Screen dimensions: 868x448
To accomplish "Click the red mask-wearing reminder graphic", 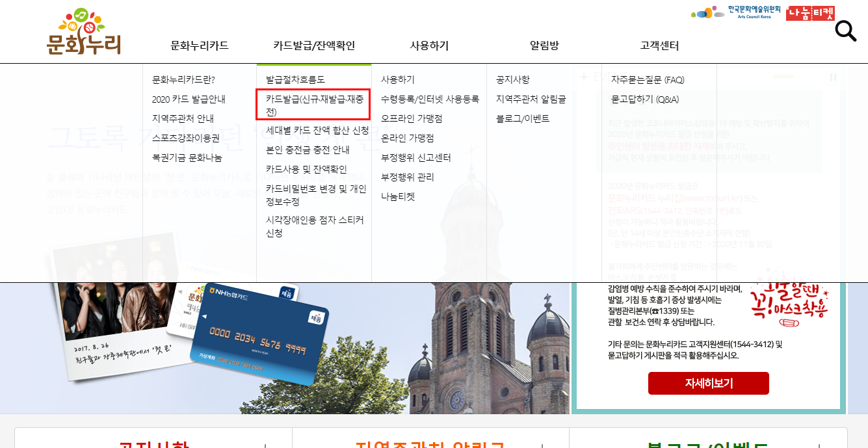I will click(788, 299).
